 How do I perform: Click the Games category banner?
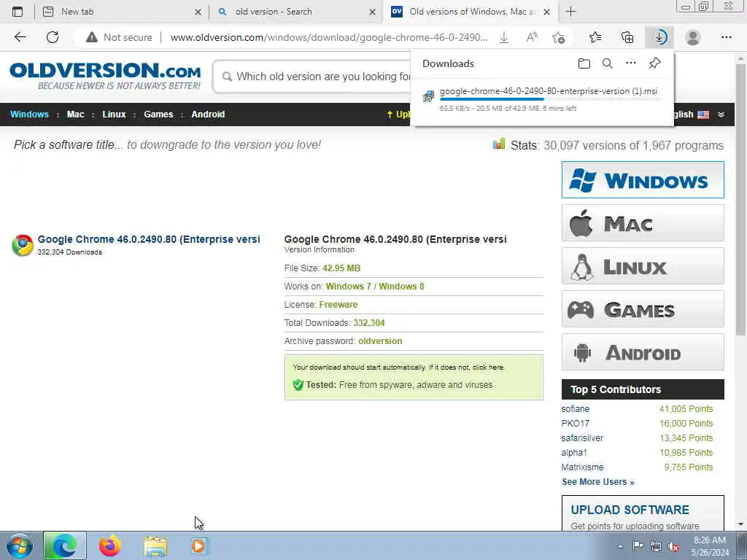pos(643,309)
